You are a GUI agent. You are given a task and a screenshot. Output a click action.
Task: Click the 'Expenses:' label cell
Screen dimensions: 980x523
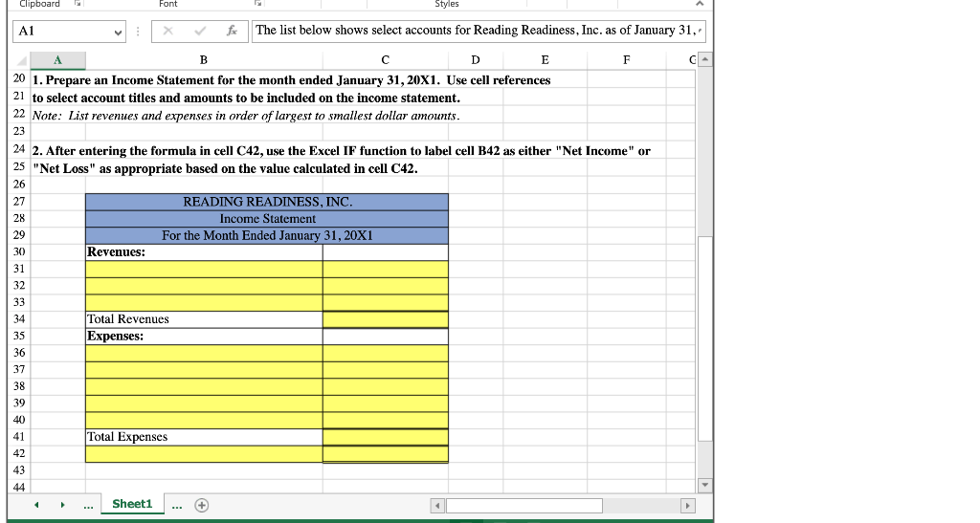pos(204,336)
